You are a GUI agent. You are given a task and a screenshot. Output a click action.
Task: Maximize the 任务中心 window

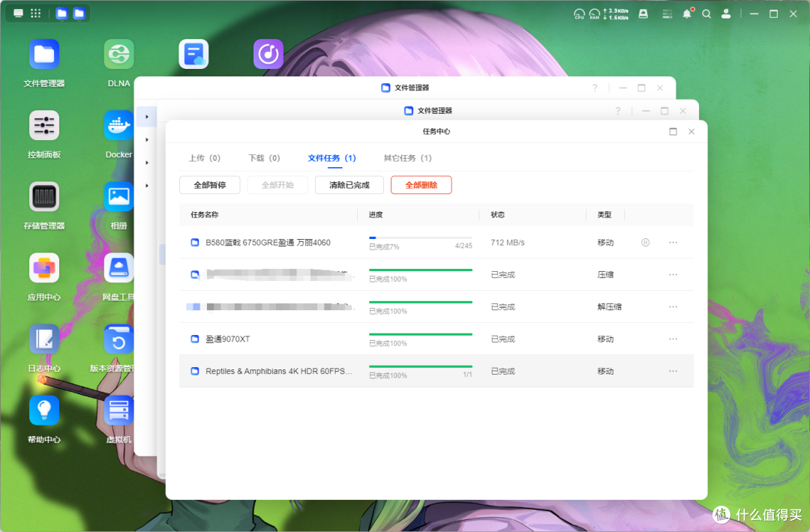(673, 132)
